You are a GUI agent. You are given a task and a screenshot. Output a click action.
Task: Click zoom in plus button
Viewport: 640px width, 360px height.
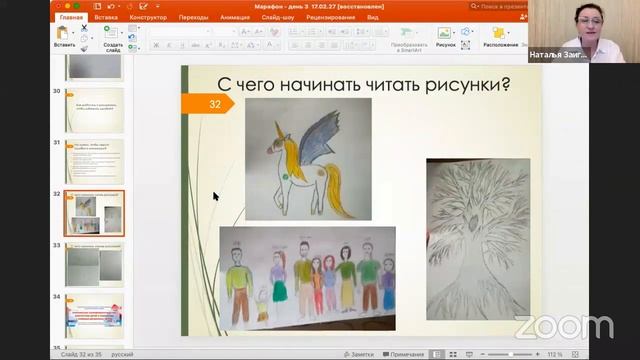coord(538,354)
